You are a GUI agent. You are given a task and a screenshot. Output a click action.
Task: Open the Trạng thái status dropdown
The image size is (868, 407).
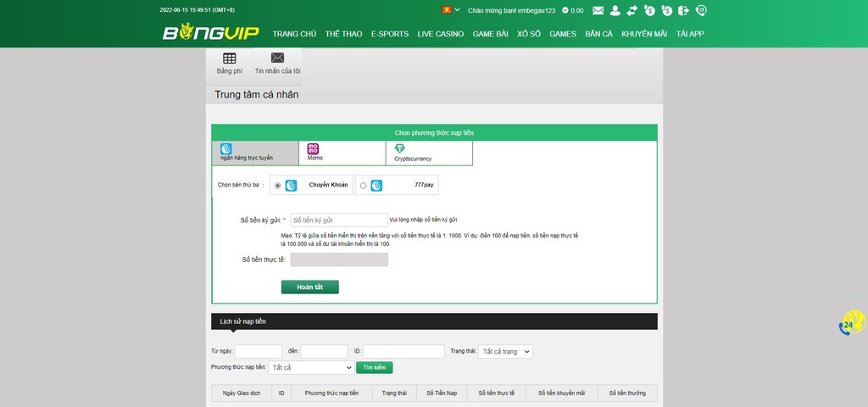(x=504, y=351)
